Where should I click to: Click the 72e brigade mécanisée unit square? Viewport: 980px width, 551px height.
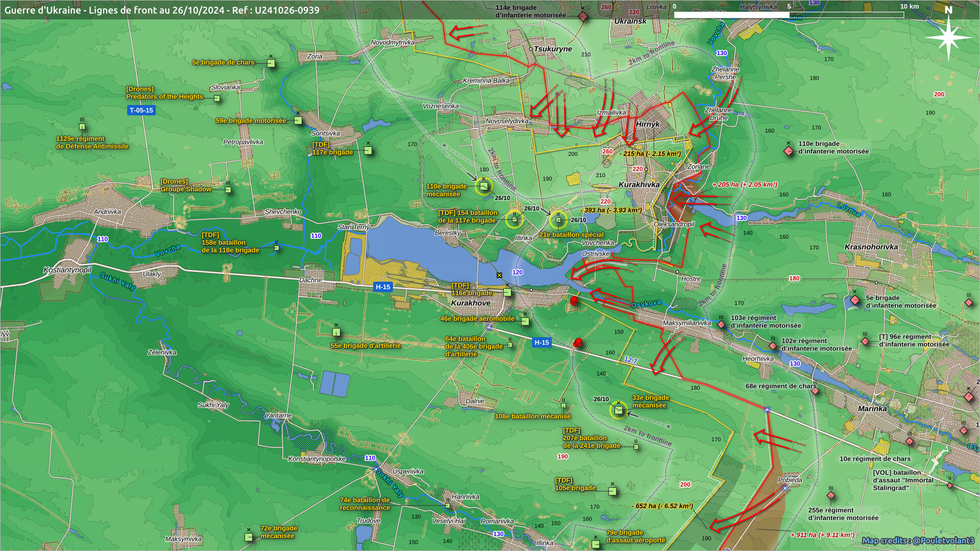(249, 537)
